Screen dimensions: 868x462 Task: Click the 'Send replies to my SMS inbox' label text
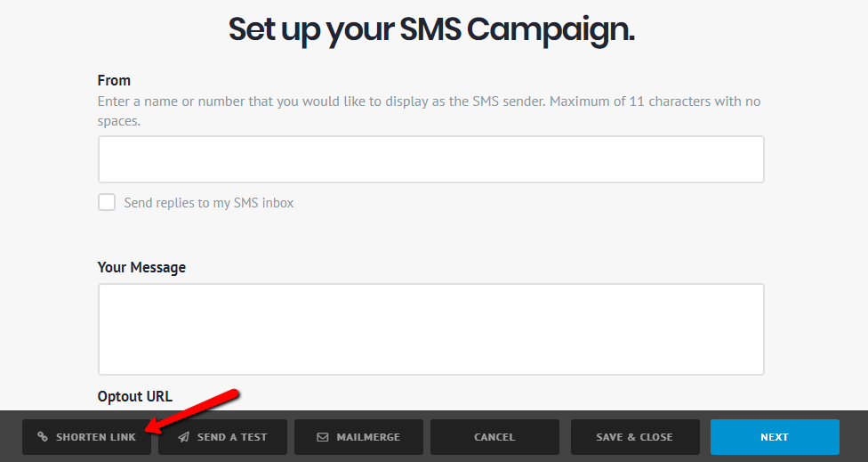pos(208,203)
